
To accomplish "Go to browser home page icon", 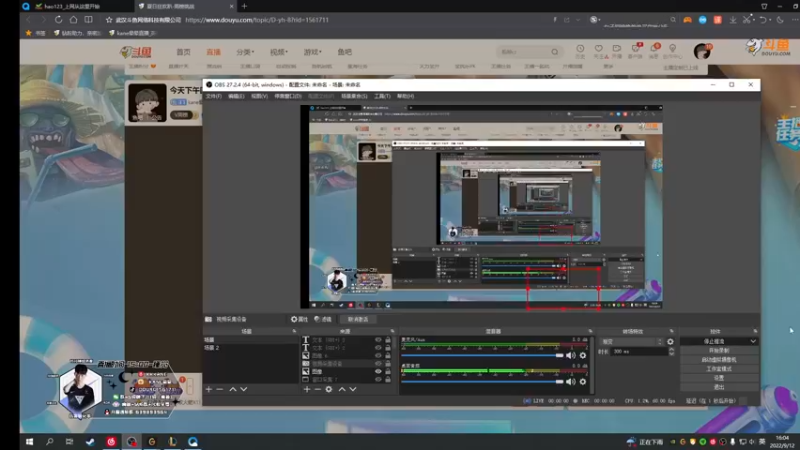I will point(73,20).
